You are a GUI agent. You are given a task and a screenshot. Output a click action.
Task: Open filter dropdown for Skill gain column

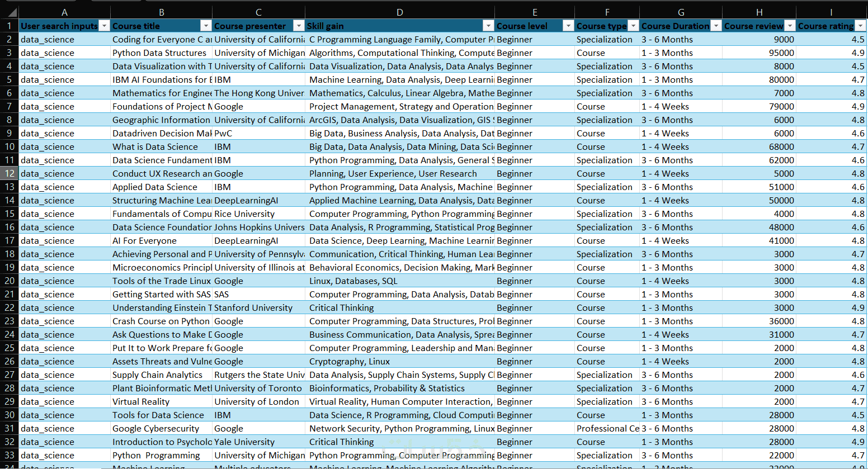[488, 26]
